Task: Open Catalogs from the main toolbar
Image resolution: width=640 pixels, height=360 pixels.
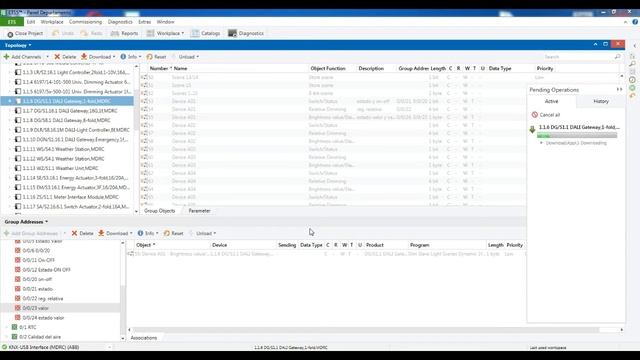Action: click(206, 33)
